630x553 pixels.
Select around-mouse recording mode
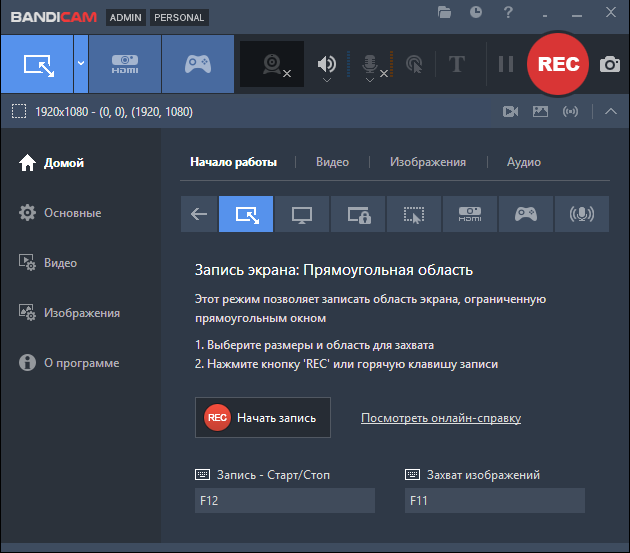[x=414, y=214]
